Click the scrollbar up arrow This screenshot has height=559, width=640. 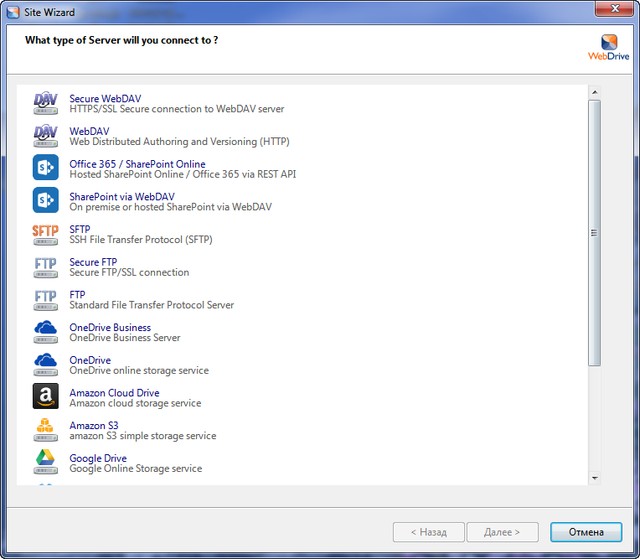594,93
